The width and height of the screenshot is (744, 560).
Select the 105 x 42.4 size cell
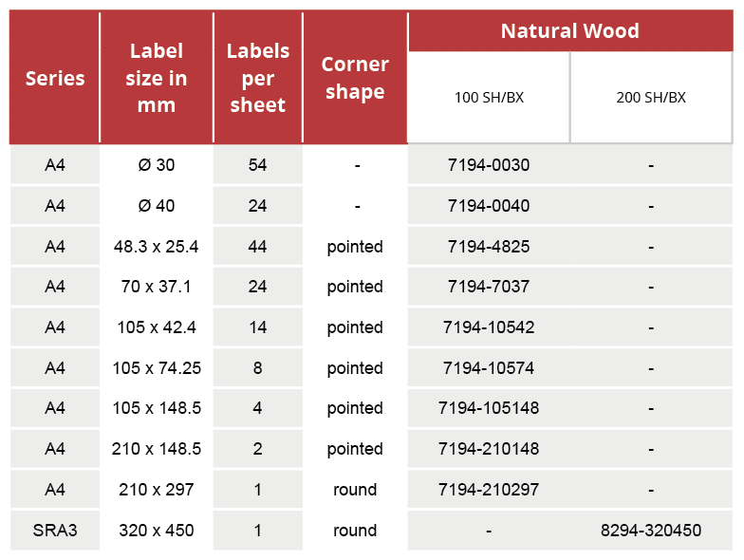tap(156, 327)
